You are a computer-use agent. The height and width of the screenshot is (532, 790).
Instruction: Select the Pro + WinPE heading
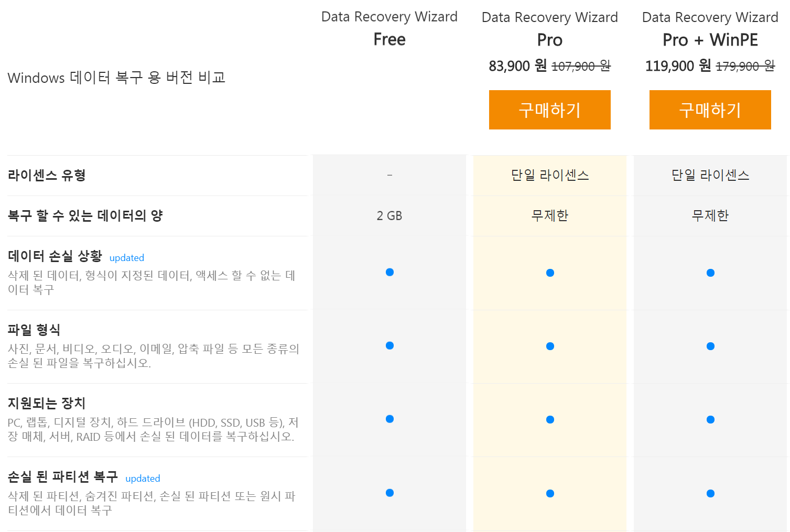click(x=710, y=40)
